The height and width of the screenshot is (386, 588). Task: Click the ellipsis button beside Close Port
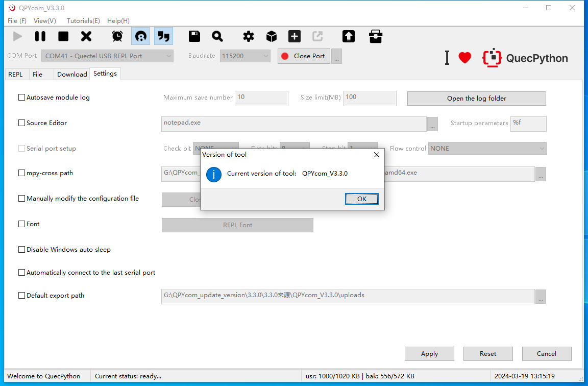click(x=336, y=56)
